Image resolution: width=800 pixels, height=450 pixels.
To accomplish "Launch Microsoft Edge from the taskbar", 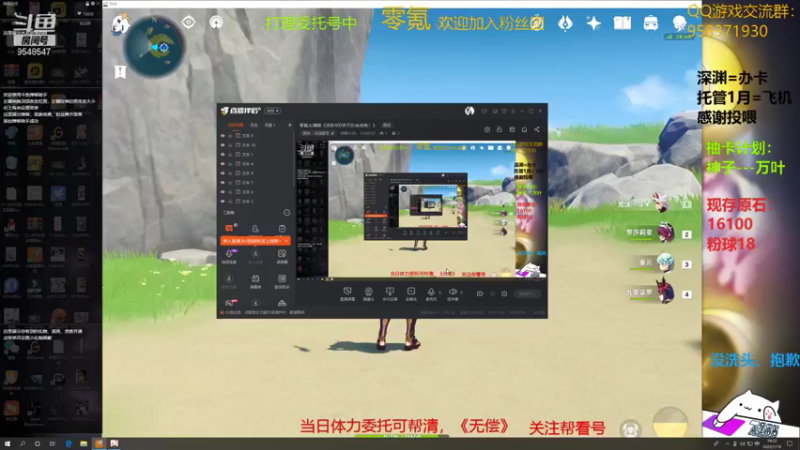I will 68,444.
